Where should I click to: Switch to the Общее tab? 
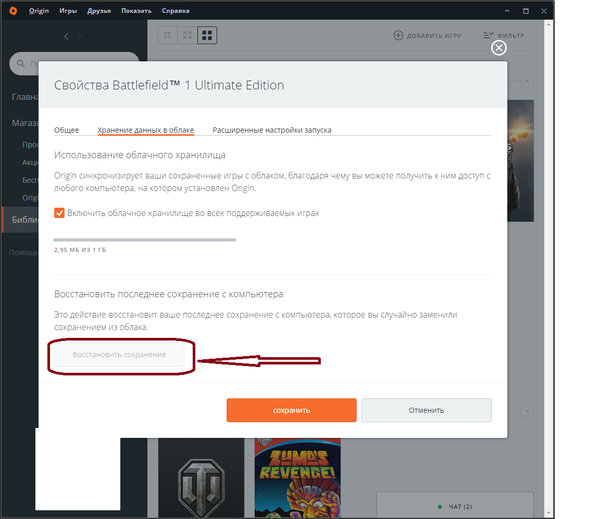pos(66,130)
